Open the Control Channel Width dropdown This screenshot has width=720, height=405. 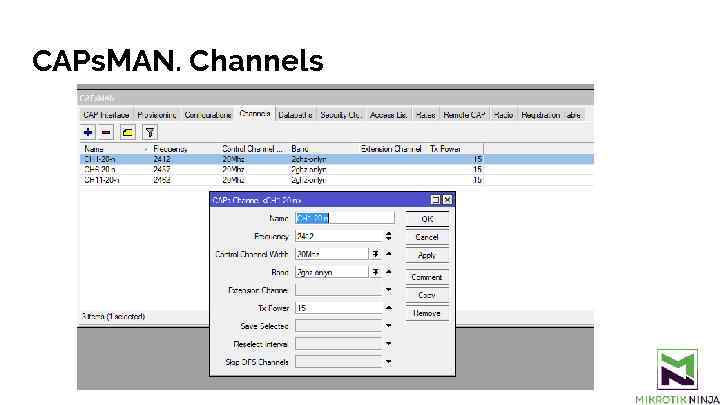376,254
